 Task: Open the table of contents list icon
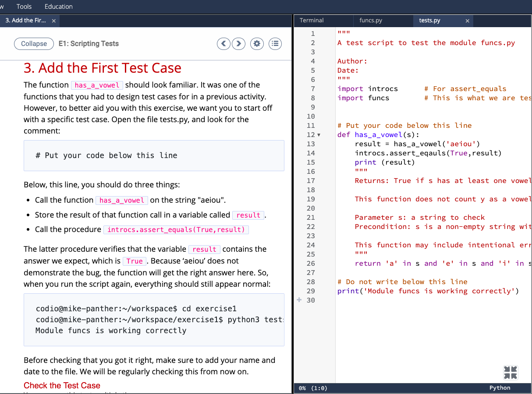point(275,43)
